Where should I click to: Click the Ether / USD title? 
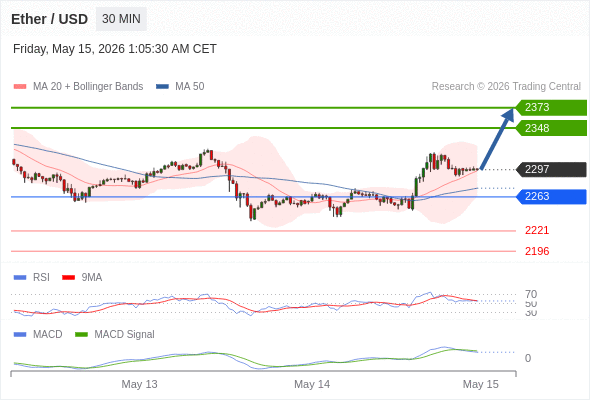tap(49, 19)
